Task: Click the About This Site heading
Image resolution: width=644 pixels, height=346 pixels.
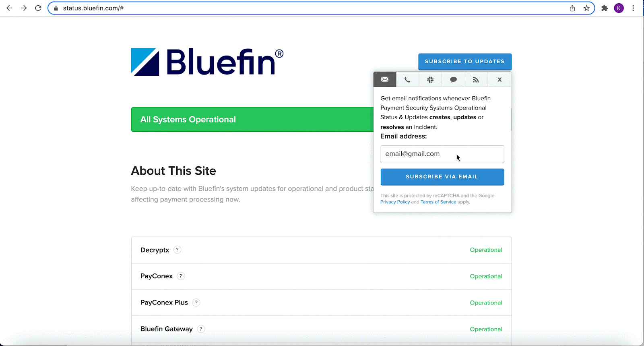Action: [173, 171]
